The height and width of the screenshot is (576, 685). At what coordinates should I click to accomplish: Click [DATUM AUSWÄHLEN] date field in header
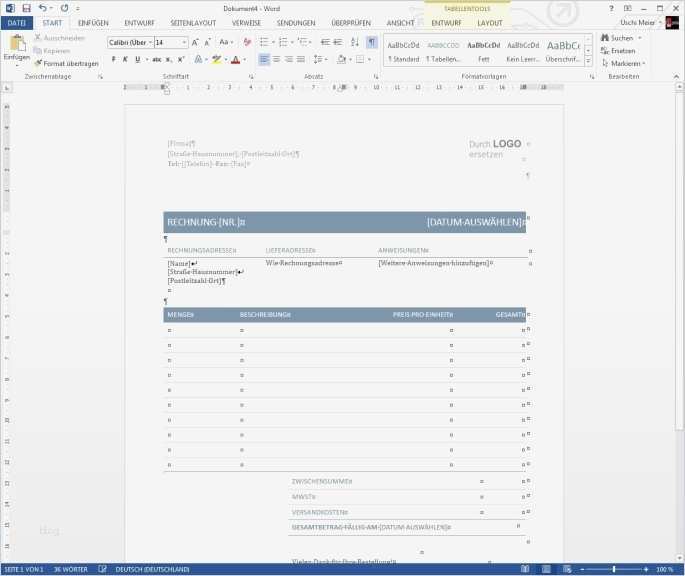tap(475, 222)
